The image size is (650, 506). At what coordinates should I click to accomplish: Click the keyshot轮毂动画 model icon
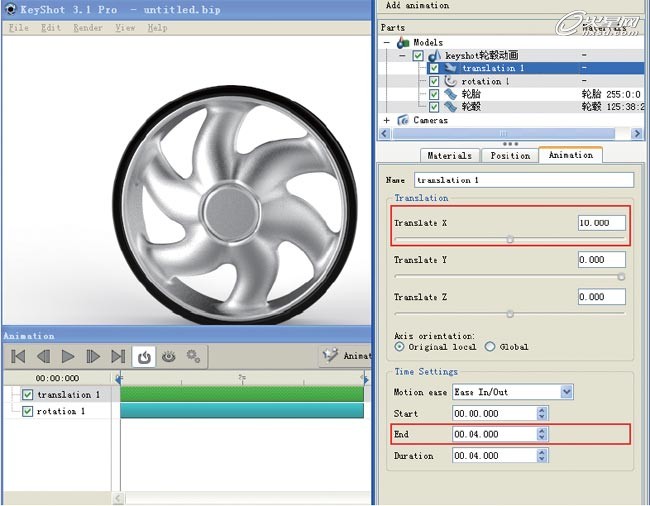(x=434, y=55)
